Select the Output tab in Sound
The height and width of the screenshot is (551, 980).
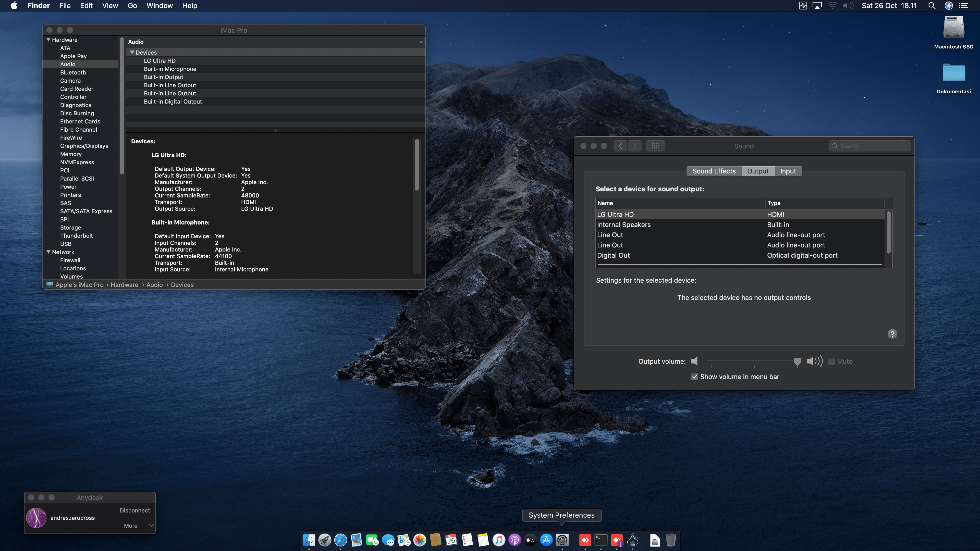(x=758, y=171)
